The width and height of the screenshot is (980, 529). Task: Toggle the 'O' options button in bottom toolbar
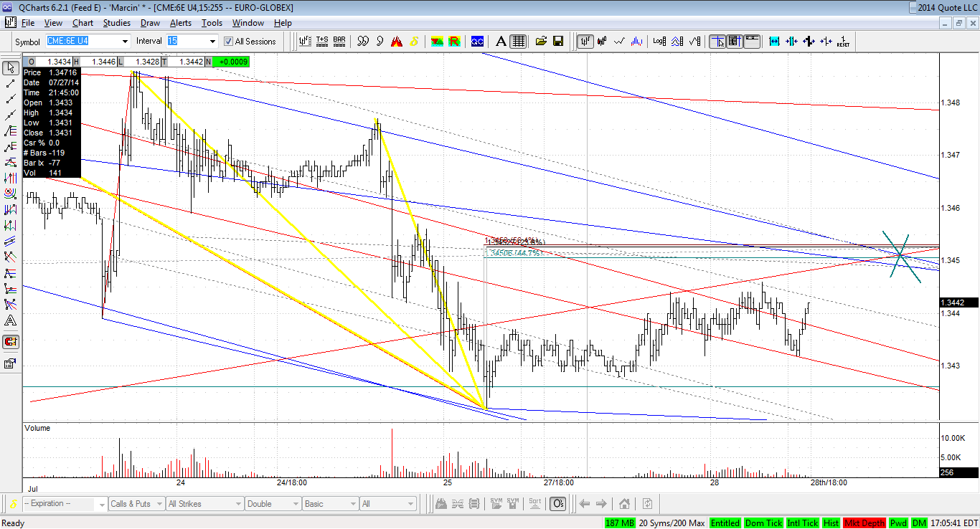click(558, 504)
